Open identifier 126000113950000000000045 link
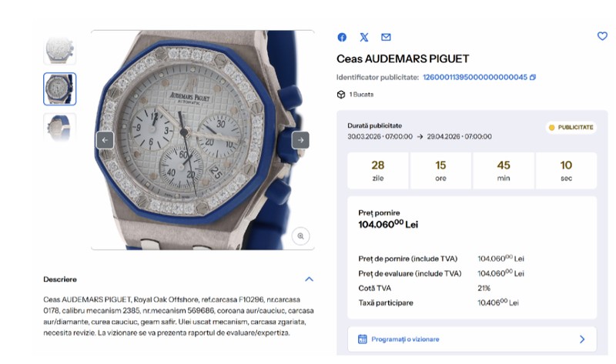 tap(475, 78)
